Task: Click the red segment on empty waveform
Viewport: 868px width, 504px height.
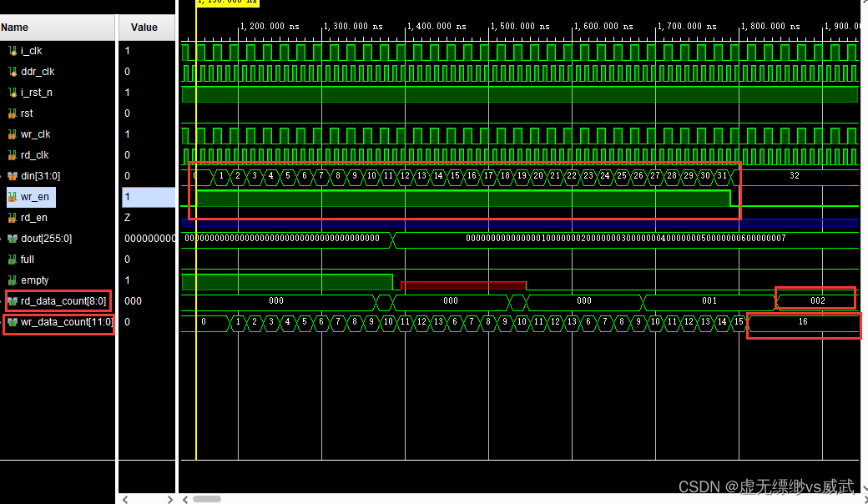Action: click(463, 285)
